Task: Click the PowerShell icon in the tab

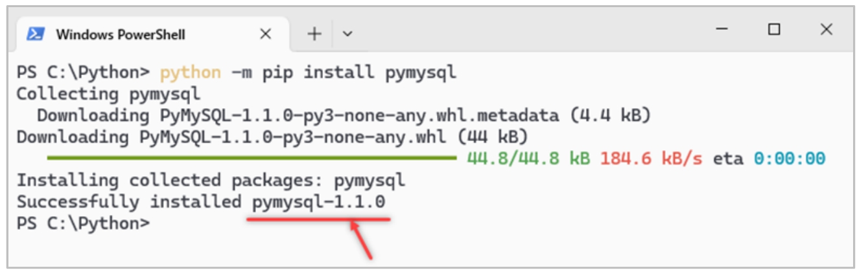Action: 35,34
